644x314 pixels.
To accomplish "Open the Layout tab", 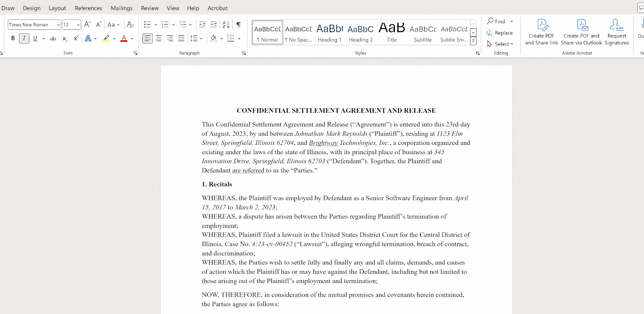I will (x=57, y=8).
